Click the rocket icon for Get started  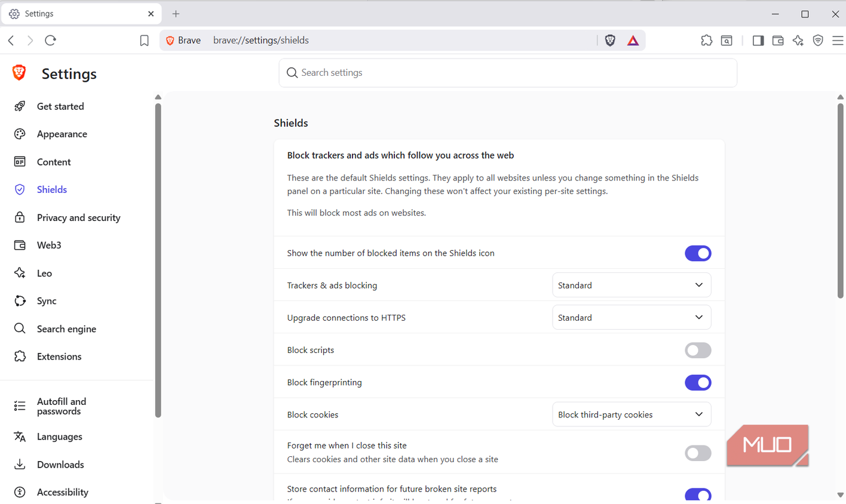(20, 106)
